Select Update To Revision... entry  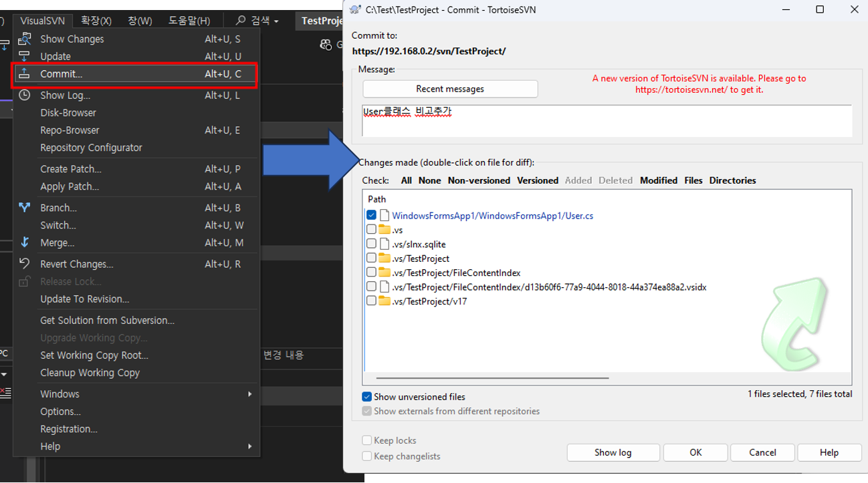[136, 299]
